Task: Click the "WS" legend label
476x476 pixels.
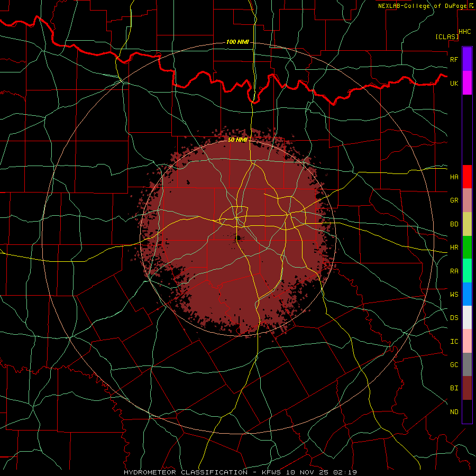Action: pos(454,295)
